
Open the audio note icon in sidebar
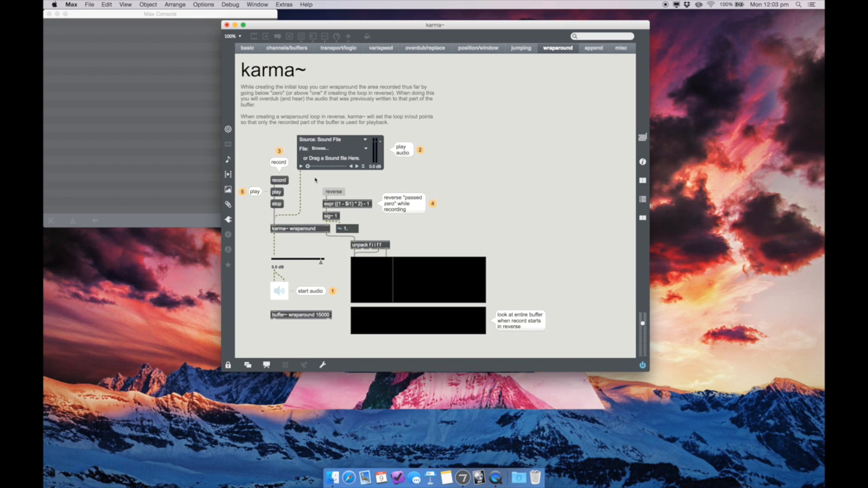[228, 159]
